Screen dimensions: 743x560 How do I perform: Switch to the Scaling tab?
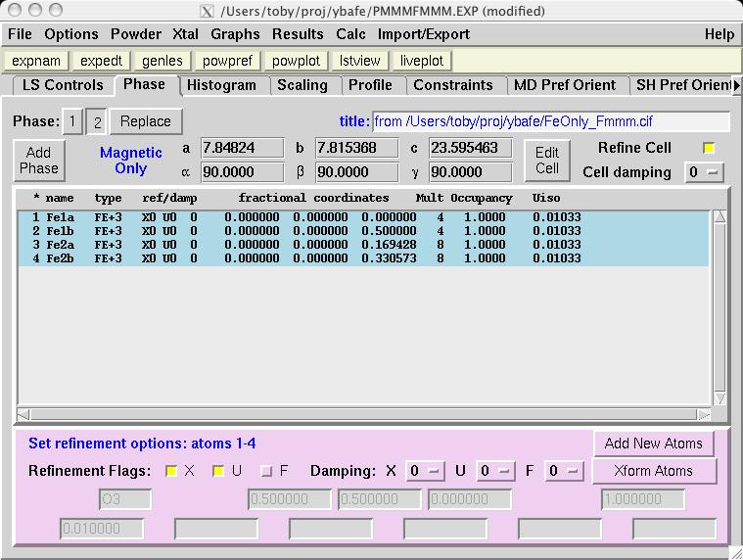[302, 85]
